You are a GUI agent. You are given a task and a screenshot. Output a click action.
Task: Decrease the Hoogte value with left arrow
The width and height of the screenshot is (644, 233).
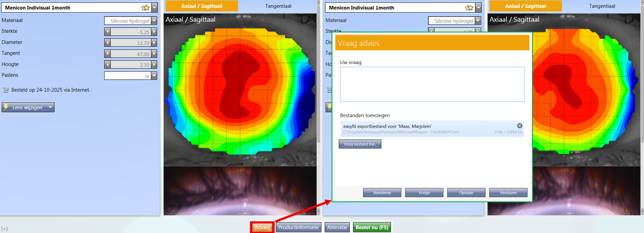coord(107,65)
